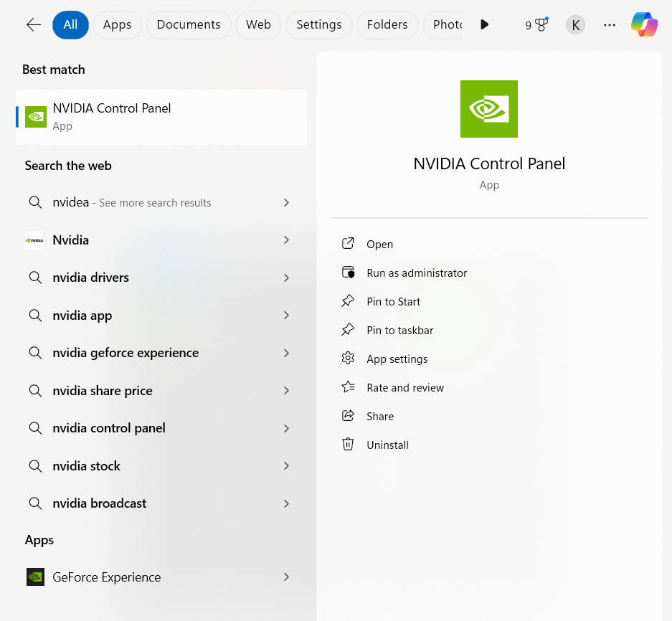This screenshot has width=672, height=621.
Task: Open App settings for NVIDIA Control Panel
Action: point(397,359)
